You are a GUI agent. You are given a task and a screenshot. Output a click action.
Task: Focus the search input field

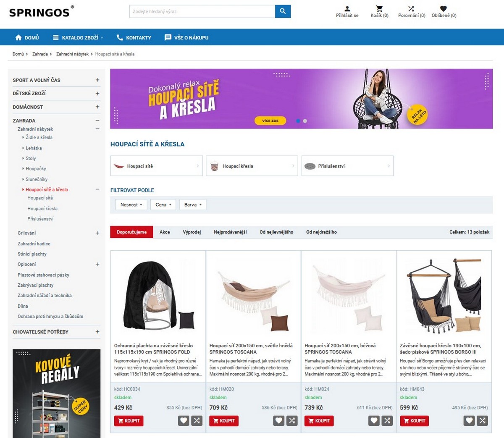(202, 11)
